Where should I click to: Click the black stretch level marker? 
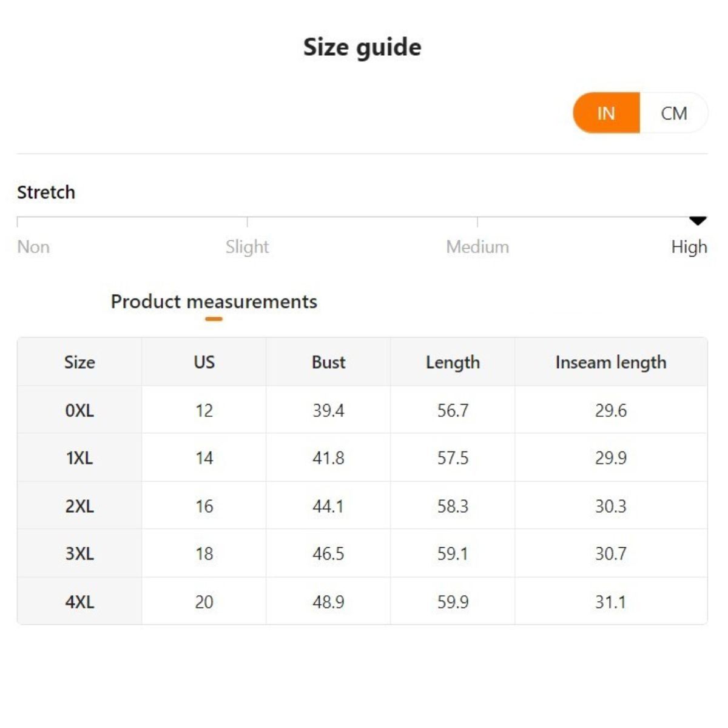[698, 221]
